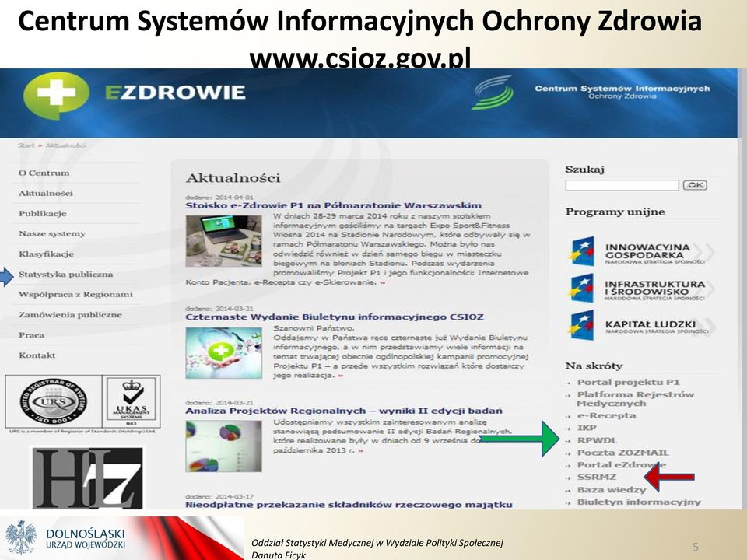This screenshot has width=747, height=560.
Task: Click the pie charts thumbnail of the Analiza article
Action: 223,446
